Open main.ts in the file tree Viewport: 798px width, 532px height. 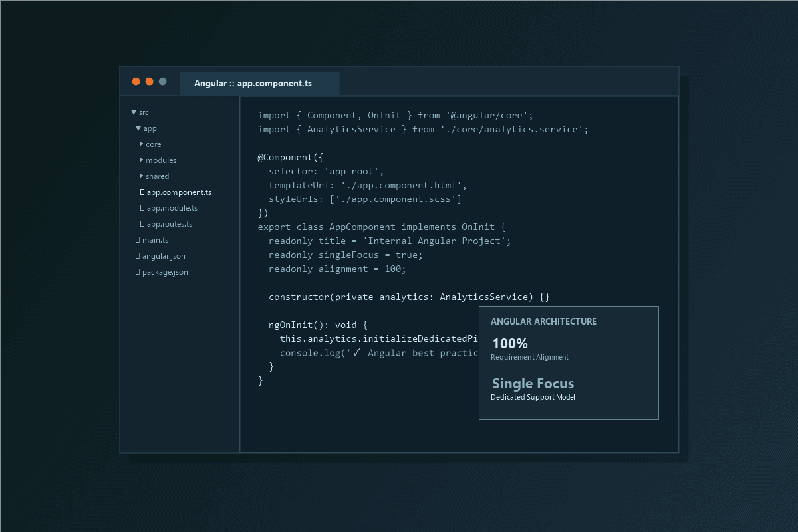point(156,240)
